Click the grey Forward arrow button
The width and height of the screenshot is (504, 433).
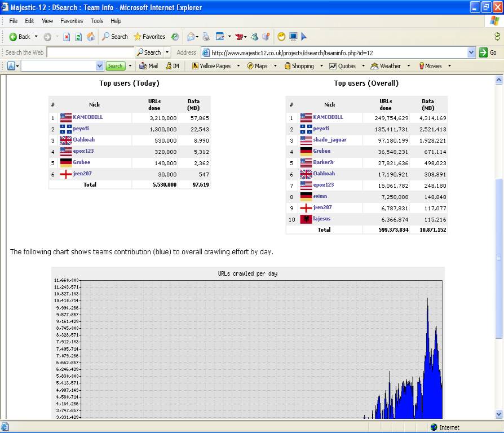pyautogui.click(x=47, y=37)
